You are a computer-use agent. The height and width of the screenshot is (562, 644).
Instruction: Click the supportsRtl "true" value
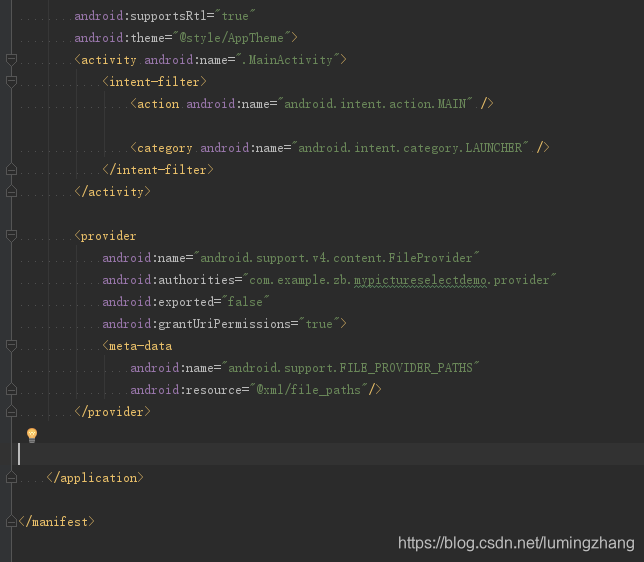click(x=235, y=16)
